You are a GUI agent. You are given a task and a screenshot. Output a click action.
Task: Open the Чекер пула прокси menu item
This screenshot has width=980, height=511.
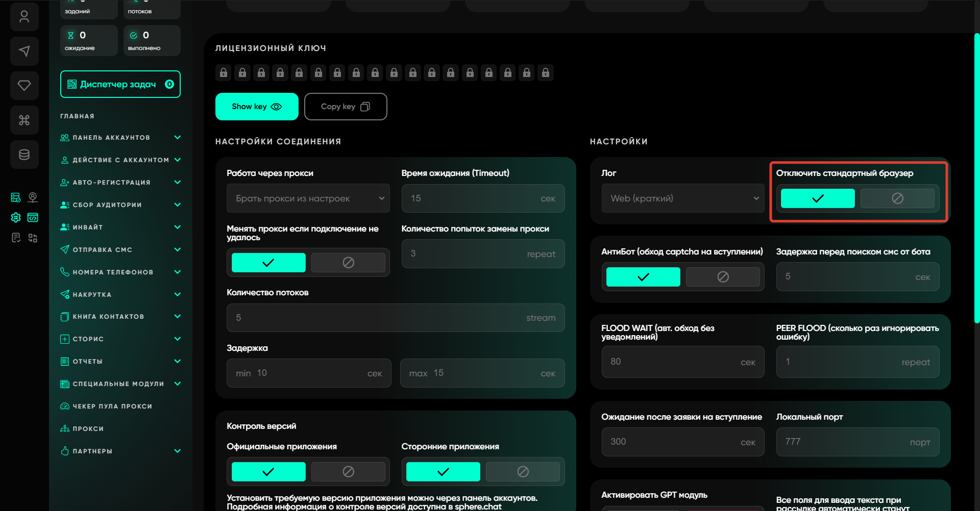[112, 406]
